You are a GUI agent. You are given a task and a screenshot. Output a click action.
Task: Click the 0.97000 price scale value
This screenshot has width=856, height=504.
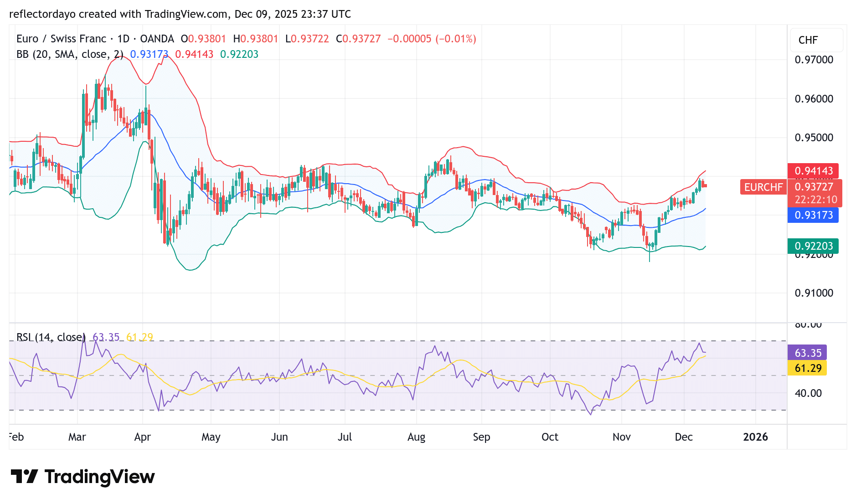pos(814,60)
